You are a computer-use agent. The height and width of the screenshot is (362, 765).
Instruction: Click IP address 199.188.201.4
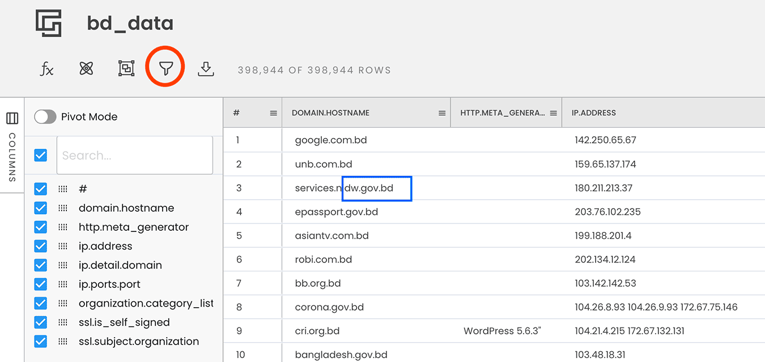[x=603, y=236]
